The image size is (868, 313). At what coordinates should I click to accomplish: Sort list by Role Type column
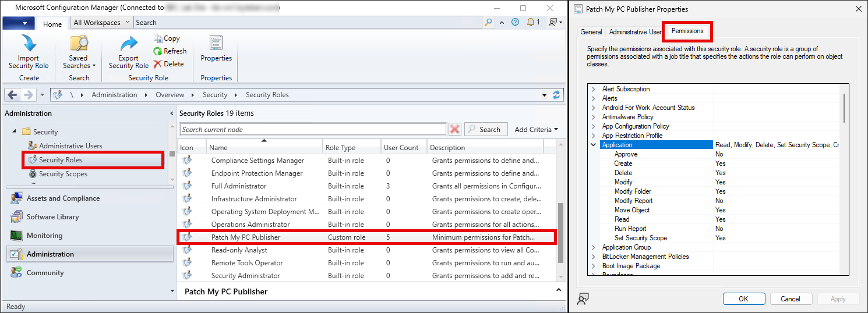[x=352, y=147]
